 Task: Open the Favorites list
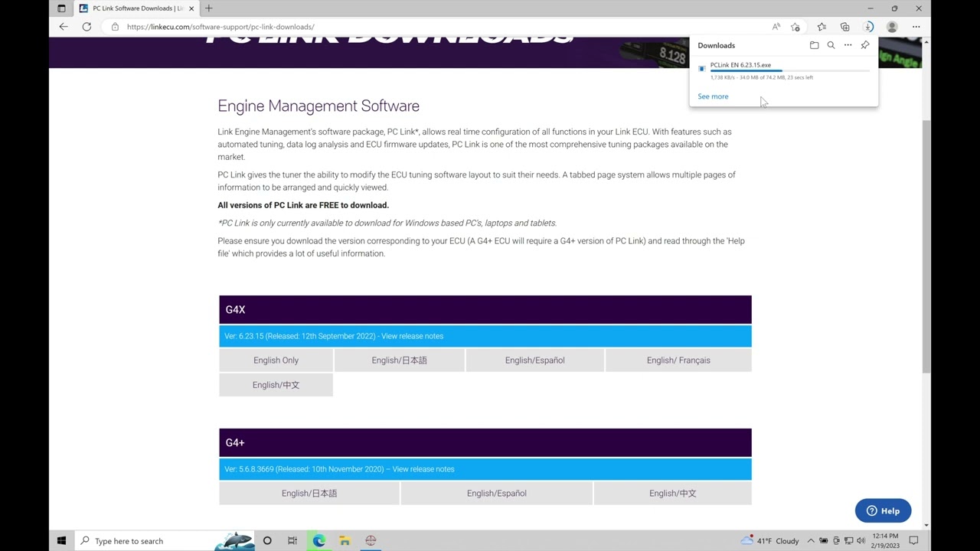click(x=822, y=27)
